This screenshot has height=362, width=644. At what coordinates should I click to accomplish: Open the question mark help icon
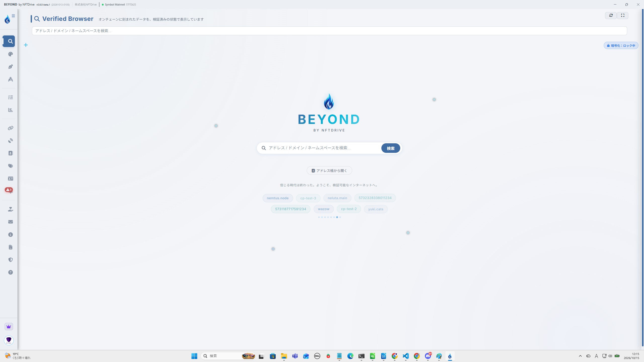coord(10,272)
